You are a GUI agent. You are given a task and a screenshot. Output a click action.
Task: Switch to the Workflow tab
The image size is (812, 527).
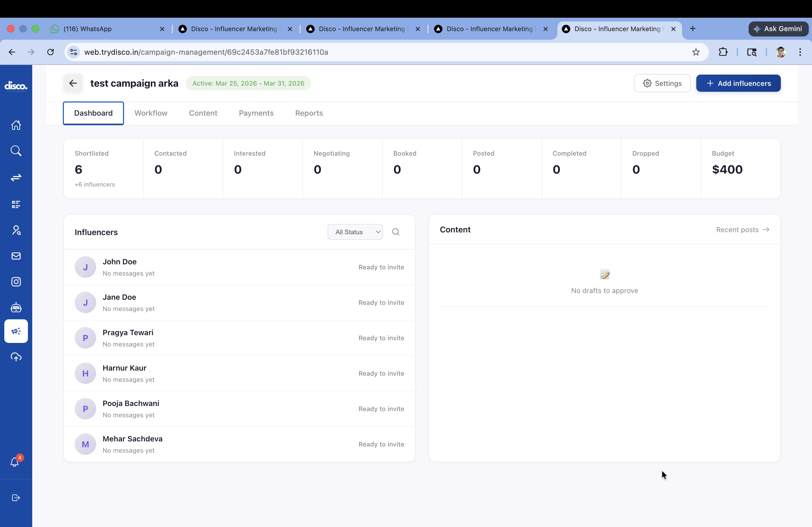(151, 113)
